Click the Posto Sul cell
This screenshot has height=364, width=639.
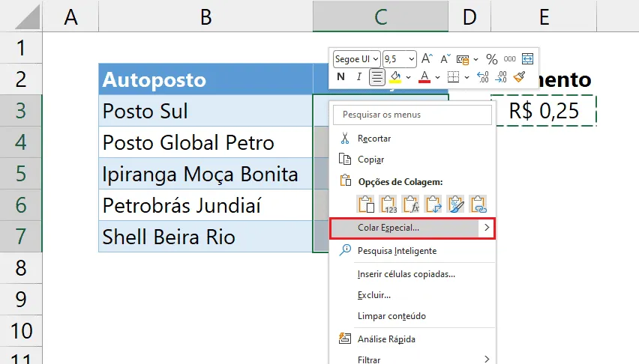point(205,111)
